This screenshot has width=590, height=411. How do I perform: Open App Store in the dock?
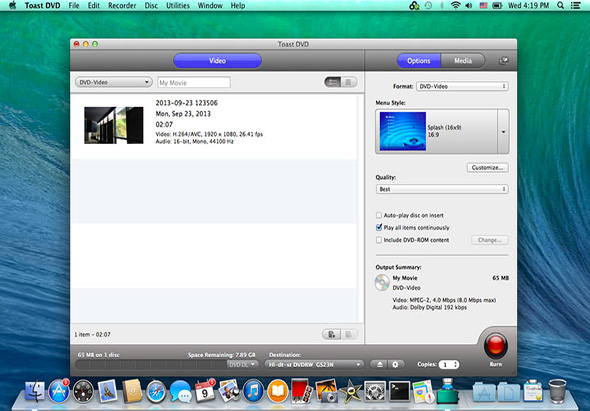coord(59,391)
